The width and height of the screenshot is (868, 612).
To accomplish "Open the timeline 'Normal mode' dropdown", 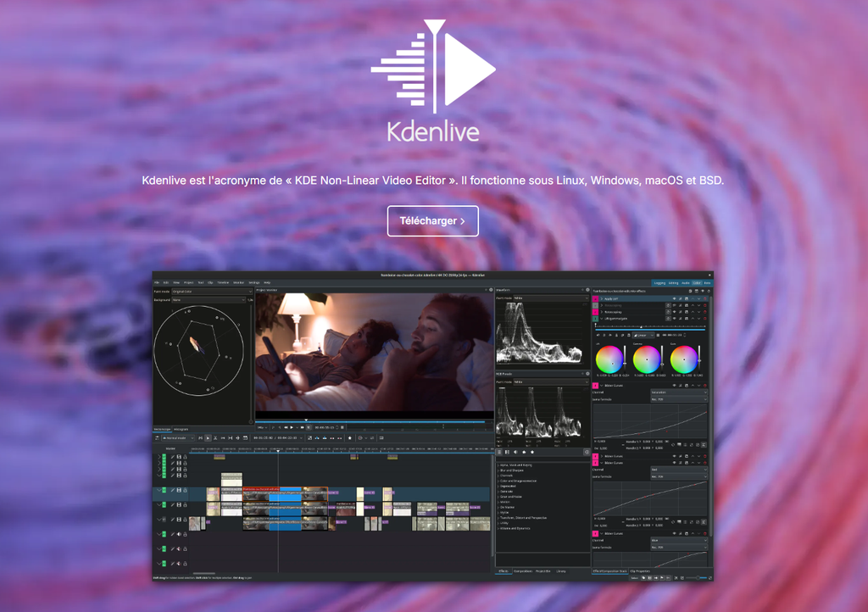I will click(x=178, y=437).
